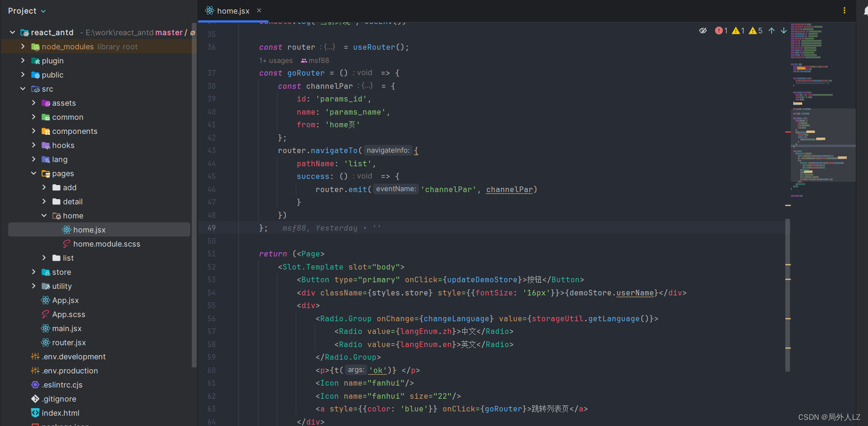Click the src source folder icon
Viewport: 868px width, 426px height.
(x=35, y=89)
